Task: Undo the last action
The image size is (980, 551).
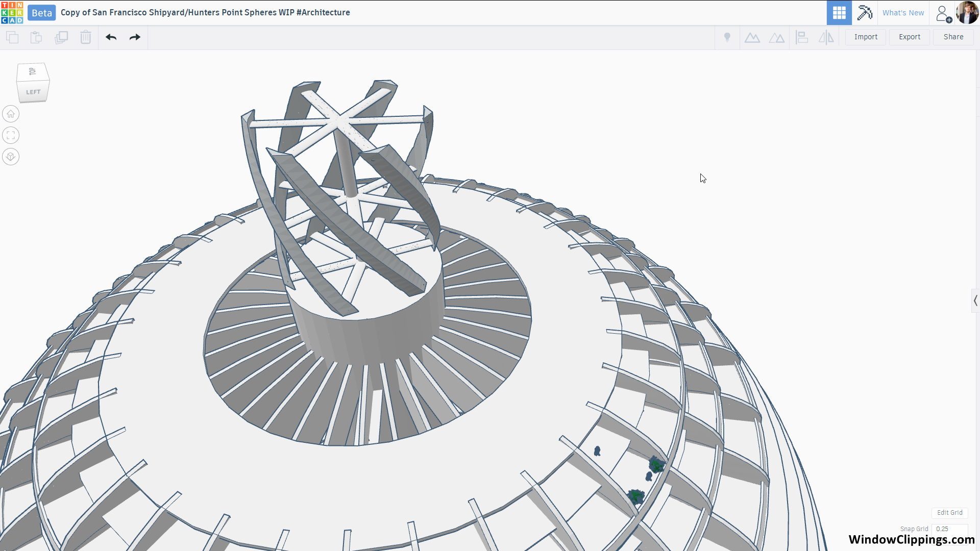Action: 111,37
